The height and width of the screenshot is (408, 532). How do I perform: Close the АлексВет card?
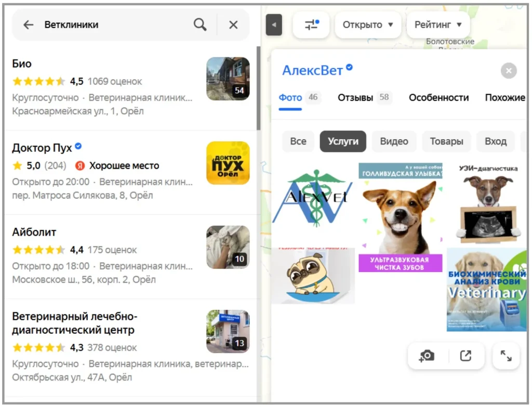(509, 71)
